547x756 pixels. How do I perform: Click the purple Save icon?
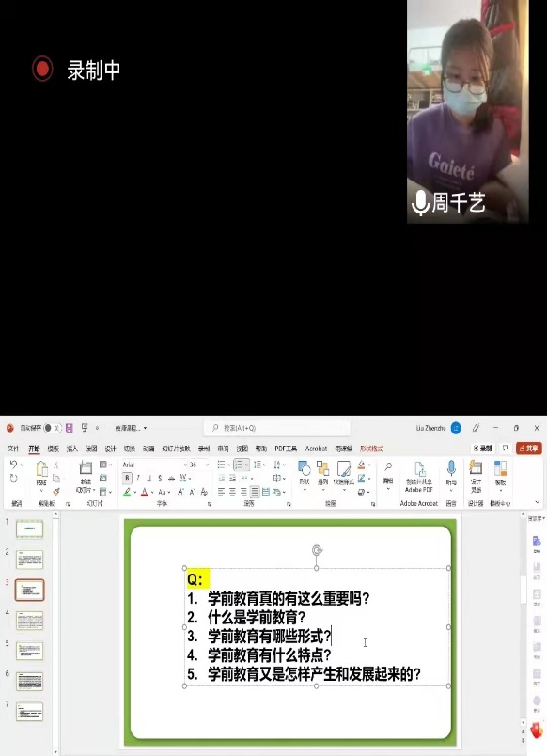pyautogui.click(x=70, y=428)
